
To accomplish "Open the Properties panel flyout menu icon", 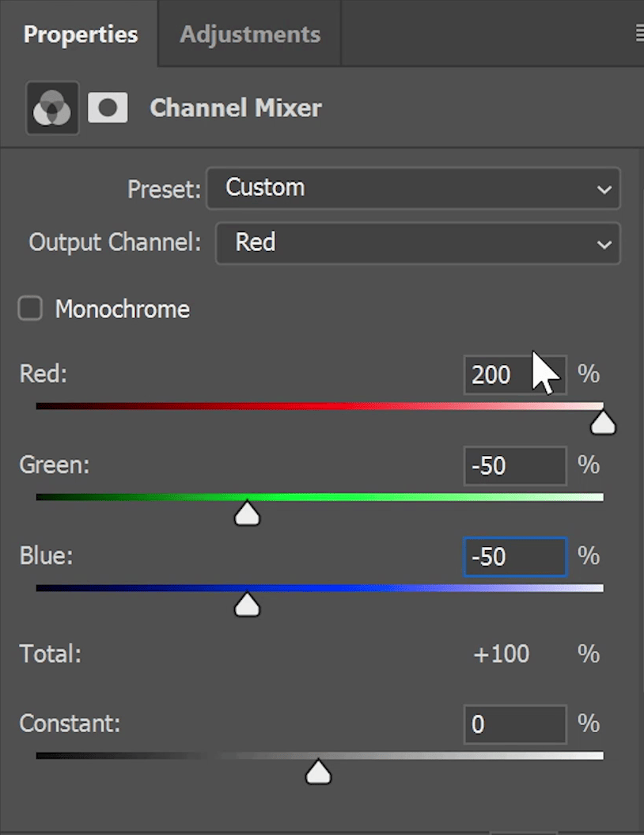I will coord(639,34).
